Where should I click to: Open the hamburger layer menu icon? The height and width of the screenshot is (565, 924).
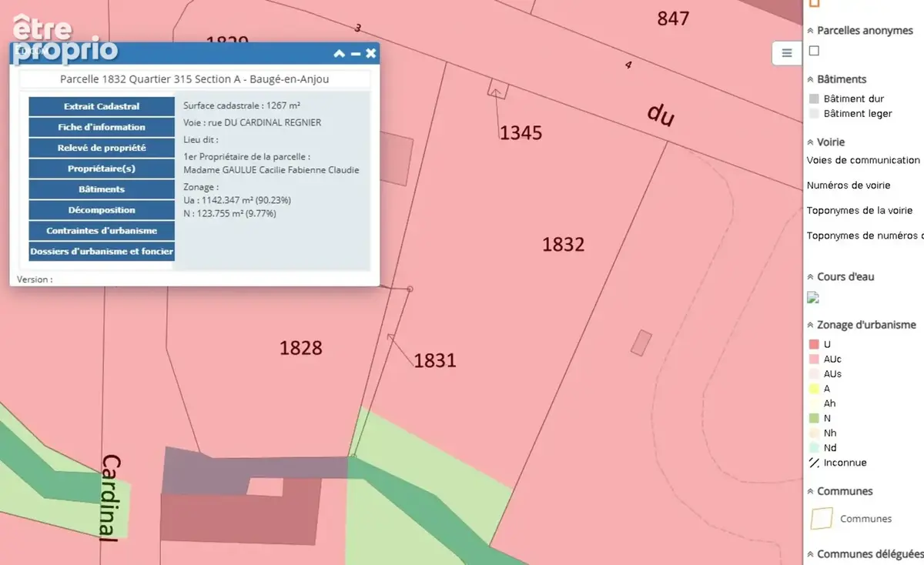pos(786,53)
